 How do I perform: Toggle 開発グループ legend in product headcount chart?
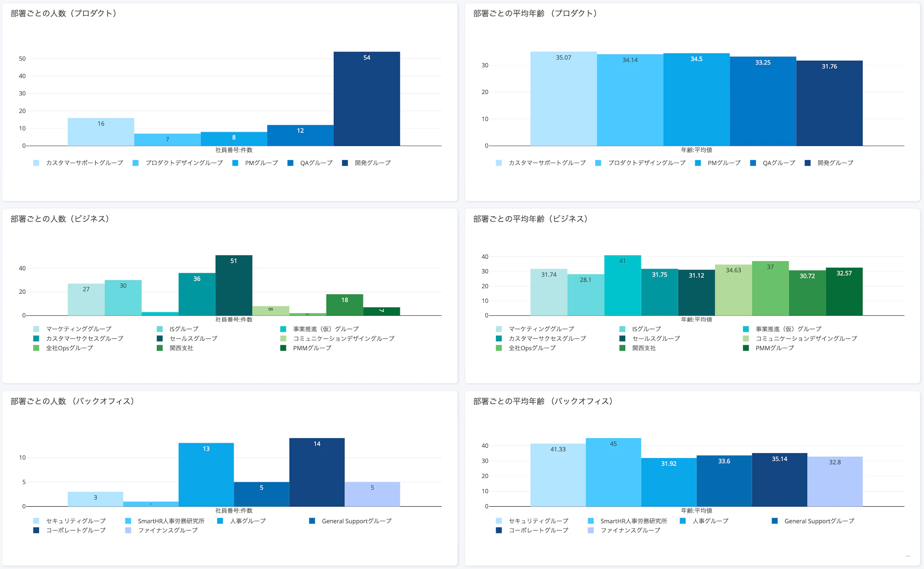coord(372,163)
